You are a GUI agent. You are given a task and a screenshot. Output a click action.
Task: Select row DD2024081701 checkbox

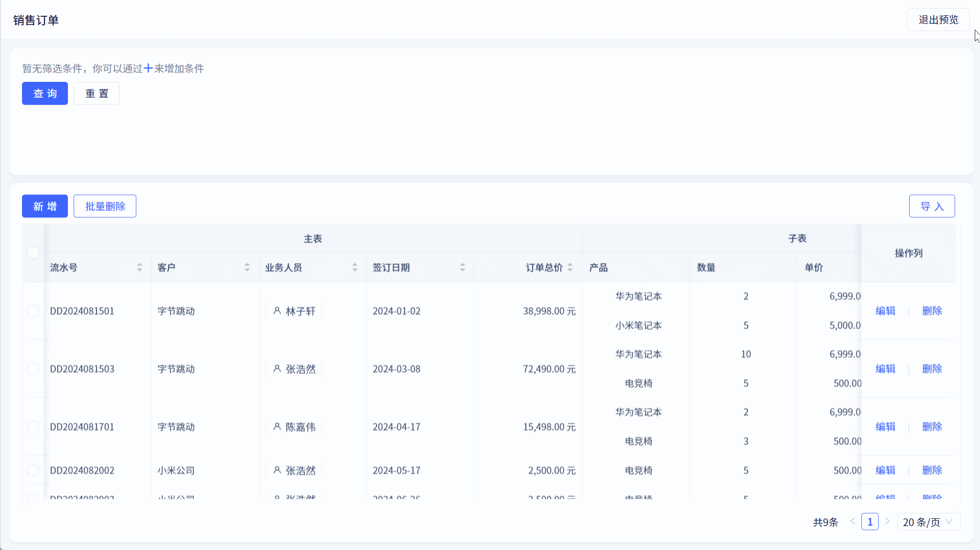click(33, 427)
